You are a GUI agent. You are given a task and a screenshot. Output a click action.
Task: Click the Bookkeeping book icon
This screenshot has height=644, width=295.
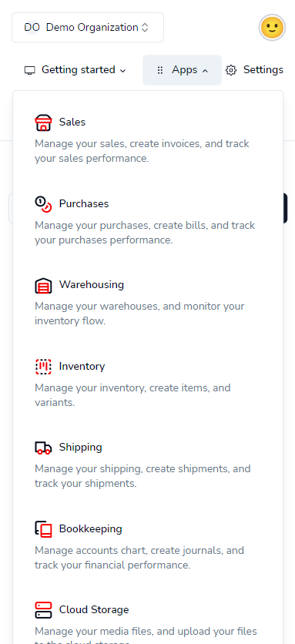click(43, 529)
